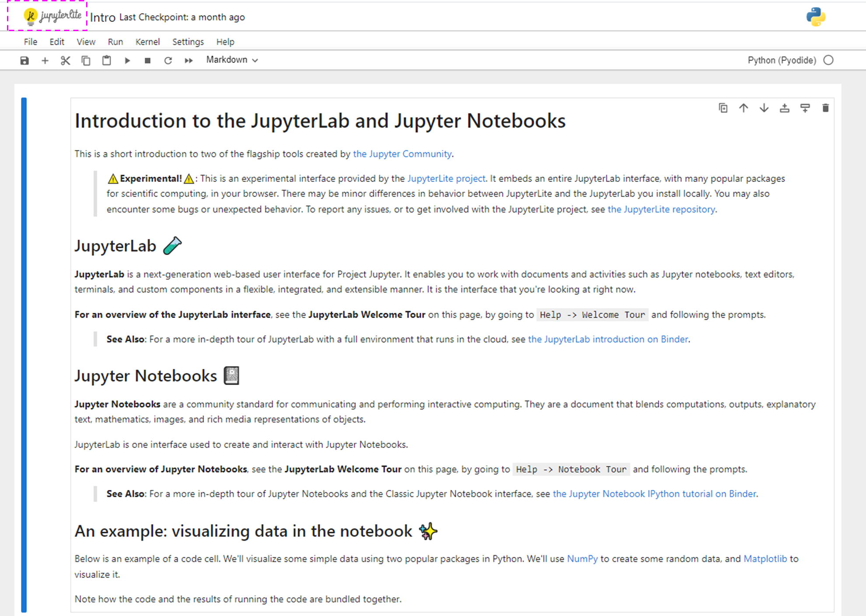The height and width of the screenshot is (616, 866).
Task: Click the notebook title Intro
Action: click(103, 17)
